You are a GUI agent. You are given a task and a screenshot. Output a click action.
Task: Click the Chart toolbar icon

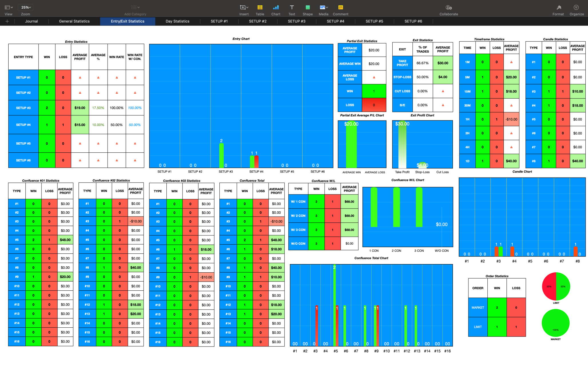[x=276, y=7]
